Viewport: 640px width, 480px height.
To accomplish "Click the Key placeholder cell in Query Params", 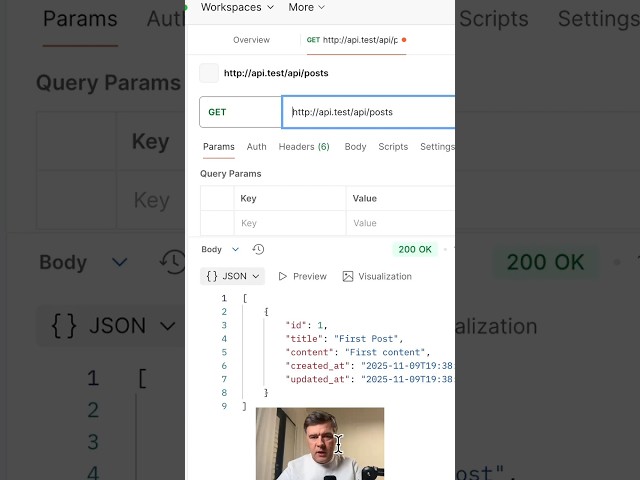I will coord(290,223).
